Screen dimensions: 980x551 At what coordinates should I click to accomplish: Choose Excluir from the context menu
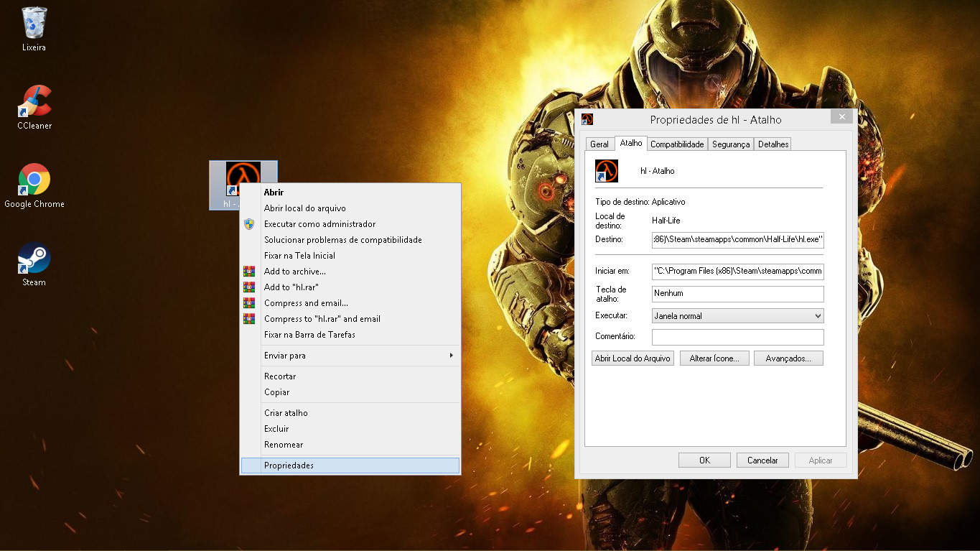[350, 429]
